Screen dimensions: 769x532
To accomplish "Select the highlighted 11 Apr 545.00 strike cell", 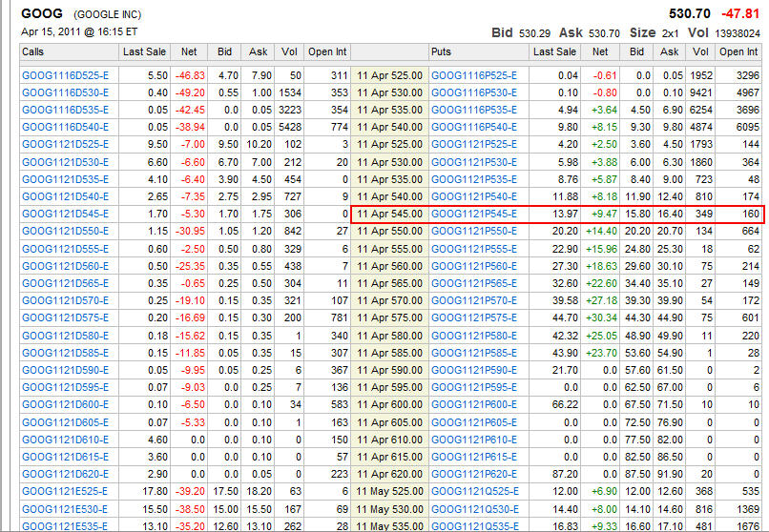I will [388, 215].
